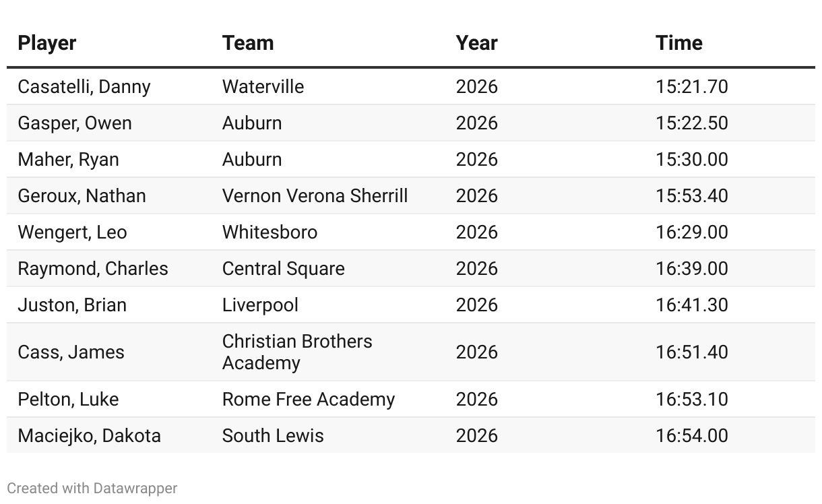Image resolution: width=822 pixels, height=504 pixels.
Task: Click the Vernon Verona Sherrill team cell
Action: click(x=315, y=196)
